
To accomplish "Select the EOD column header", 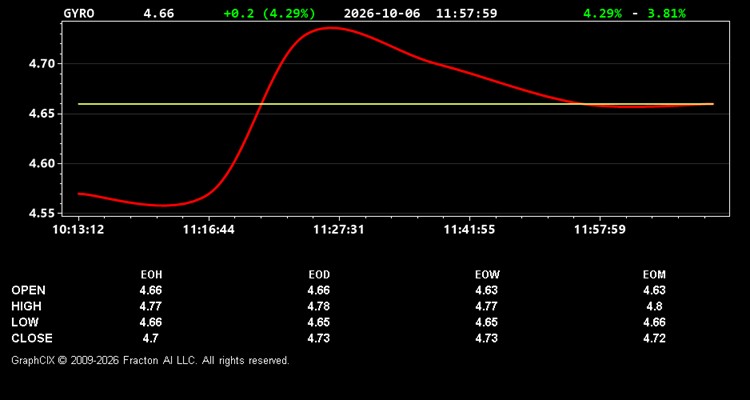I will pos(319,275).
